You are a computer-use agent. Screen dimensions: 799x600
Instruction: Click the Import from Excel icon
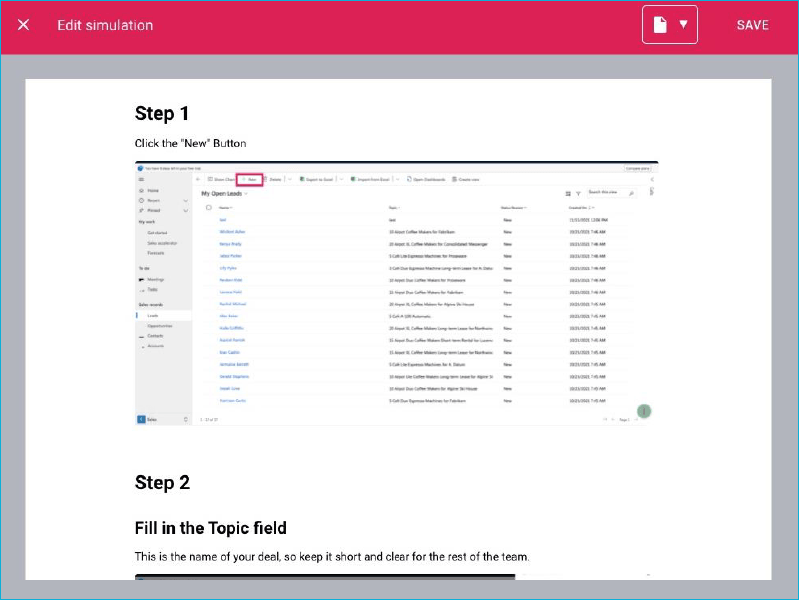[x=353, y=179]
